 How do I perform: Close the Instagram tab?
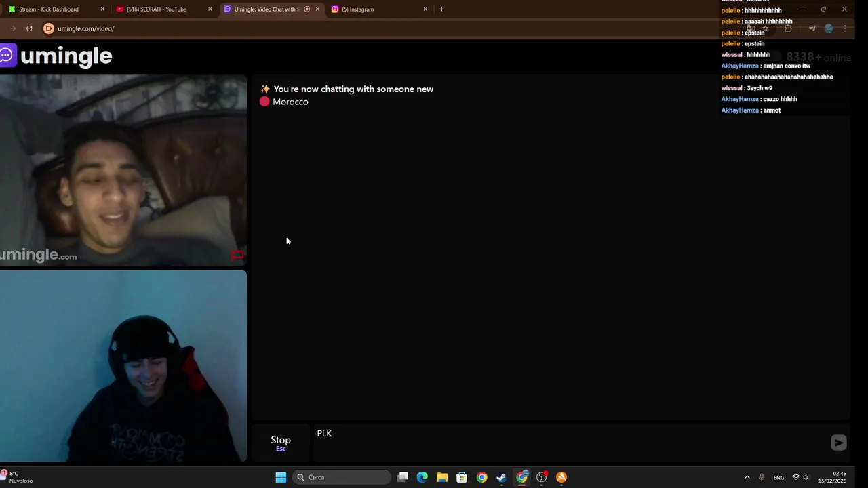[425, 9]
